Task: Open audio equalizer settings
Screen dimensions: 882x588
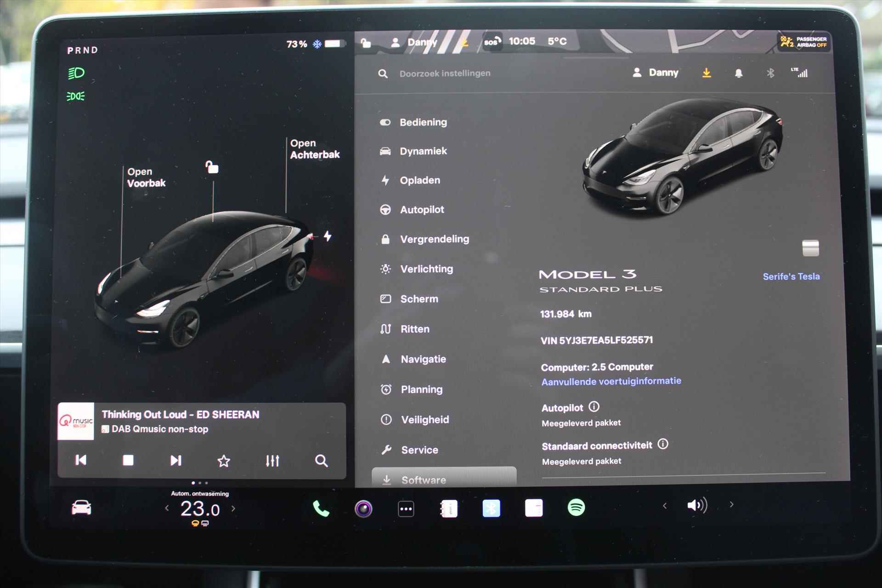Action: point(272,461)
